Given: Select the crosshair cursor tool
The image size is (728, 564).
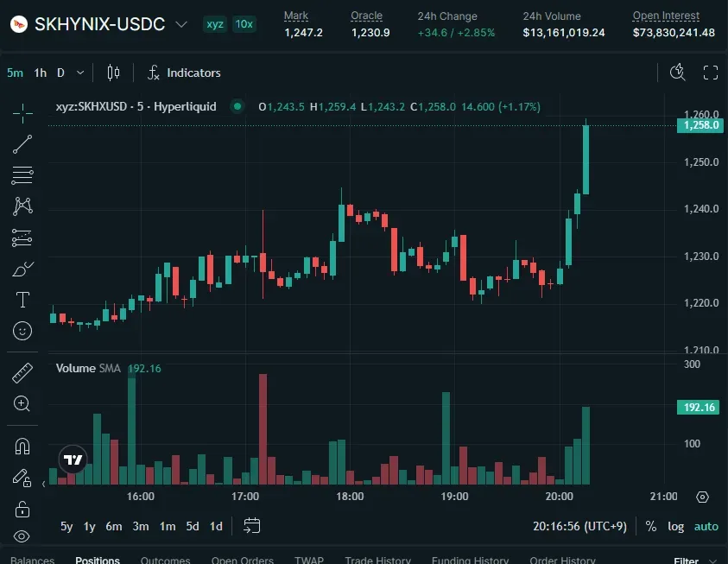Looking at the screenshot, I should [x=22, y=113].
